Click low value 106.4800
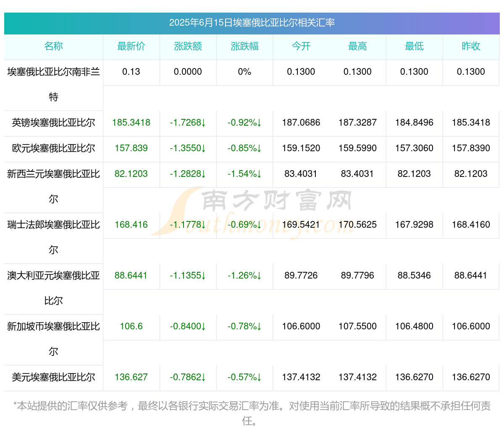The image size is (504, 434). (414, 326)
